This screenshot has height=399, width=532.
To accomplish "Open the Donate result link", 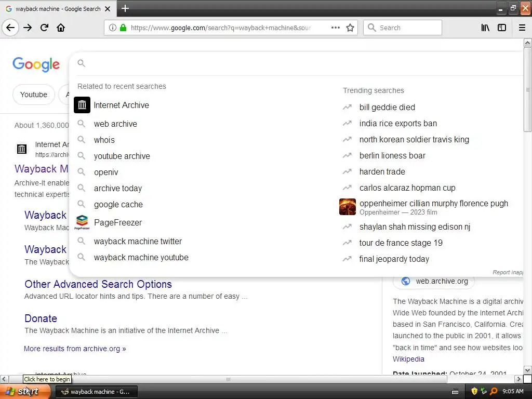I will pos(41,318).
